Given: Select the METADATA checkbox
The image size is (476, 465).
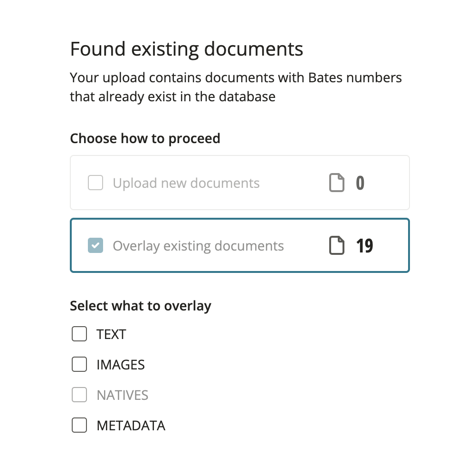Looking at the screenshot, I should tap(79, 425).
